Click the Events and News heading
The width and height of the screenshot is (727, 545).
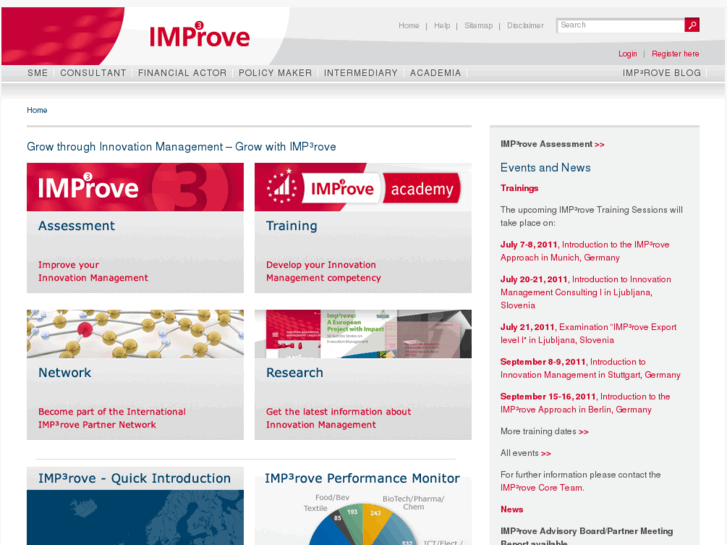click(545, 167)
